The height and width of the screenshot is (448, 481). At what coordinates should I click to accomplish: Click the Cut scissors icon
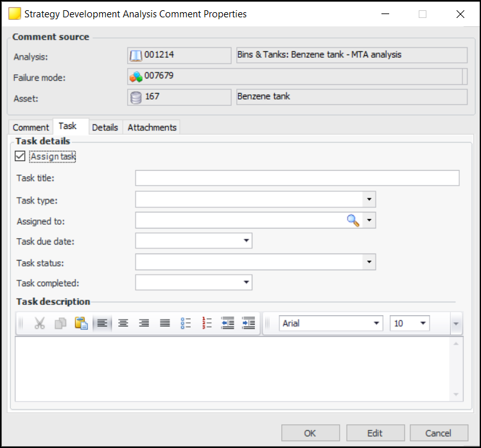click(40, 323)
